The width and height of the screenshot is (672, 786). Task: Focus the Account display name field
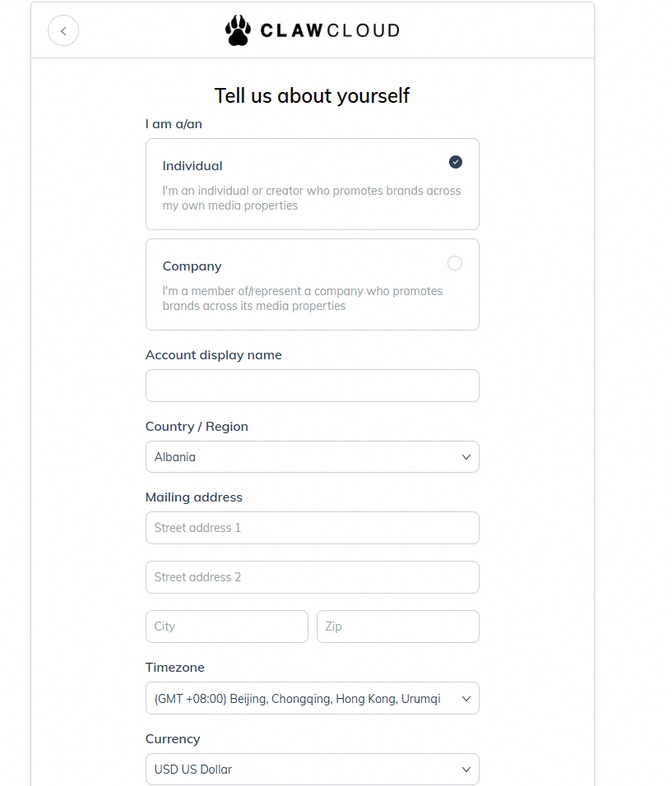point(312,386)
